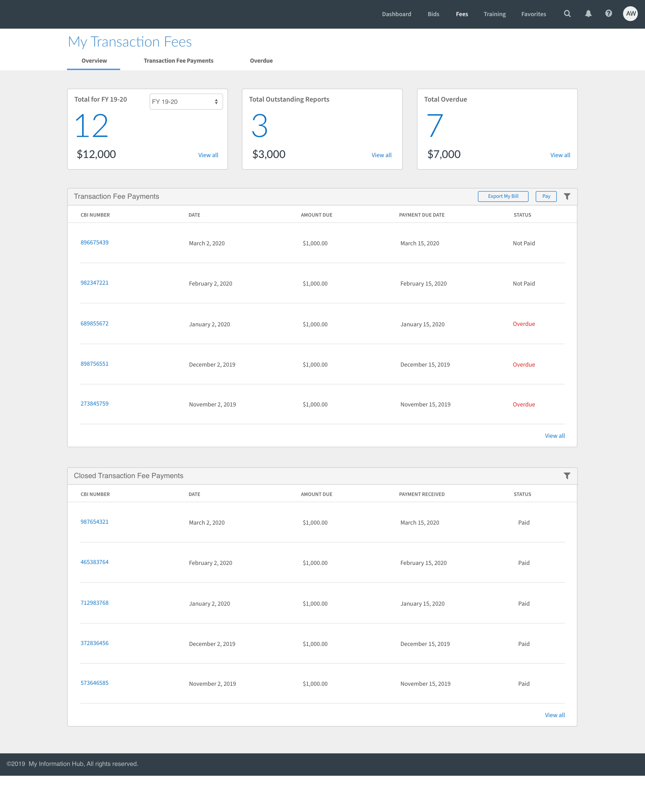View all Total Outstanding Reports
Image resolution: width=645 pixels, height=812 pixels.
[381, 155]
